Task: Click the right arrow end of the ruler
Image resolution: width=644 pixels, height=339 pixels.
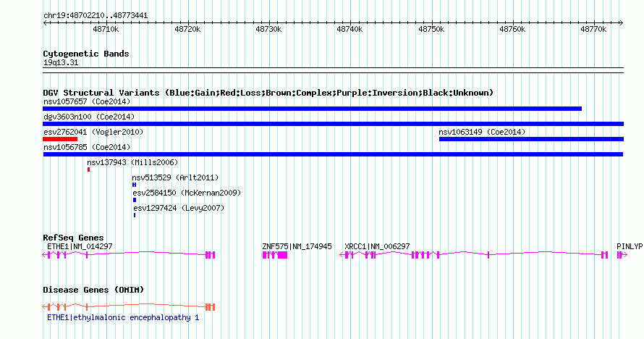Action: [x=622, y=23]
